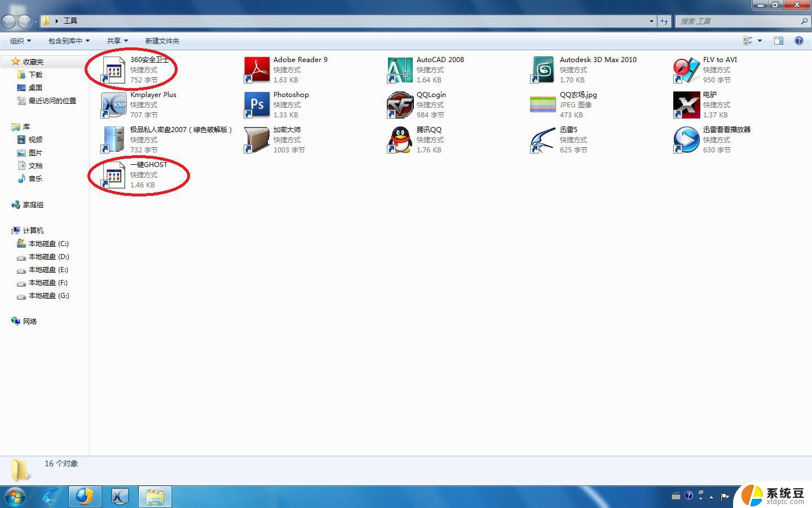Viewport: 812px width, 508px height.
Task: Open 本地磁盘 (G:) drive
Action: [x=48, y=296]
